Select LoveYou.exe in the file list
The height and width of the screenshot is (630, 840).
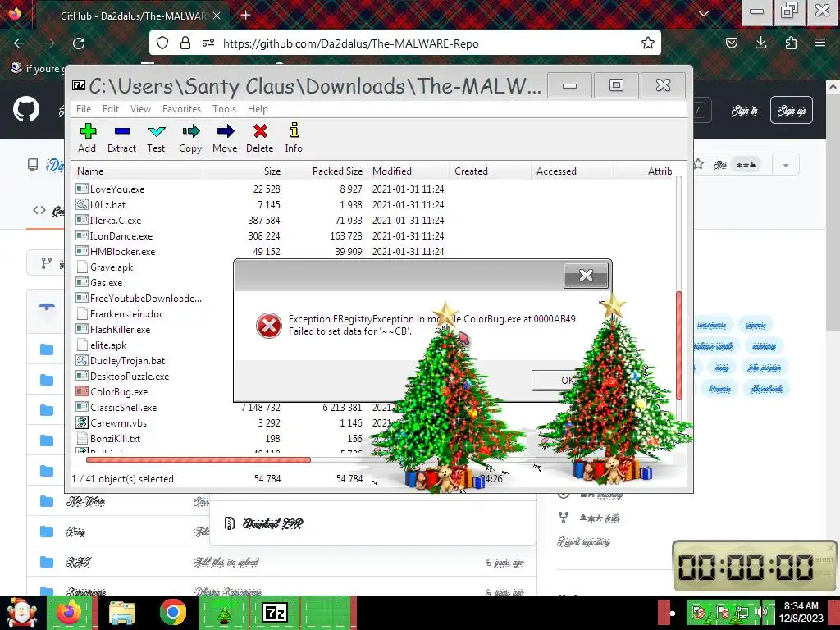(x=117, y=189)
